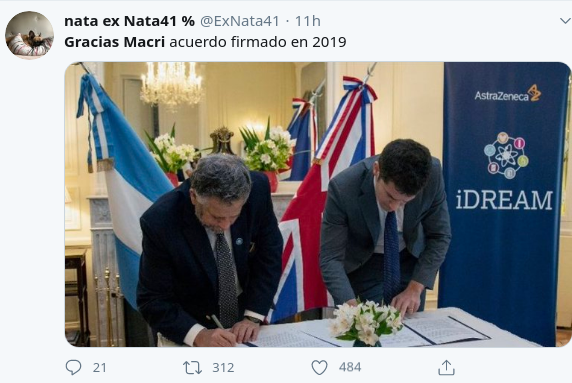Select the bold Gracias Macri text
The width and height of the screenshot is (572, 383).
click(x=115, y=42)
